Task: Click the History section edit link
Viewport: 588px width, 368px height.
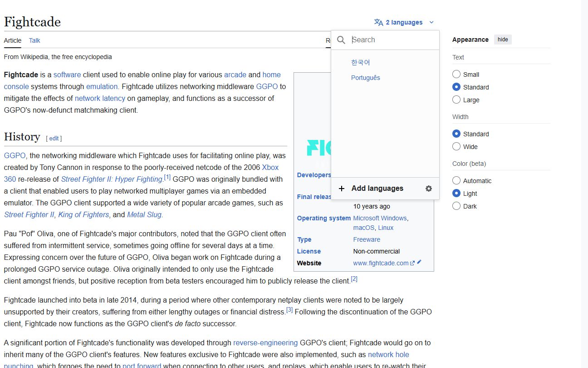Action: 54,139
